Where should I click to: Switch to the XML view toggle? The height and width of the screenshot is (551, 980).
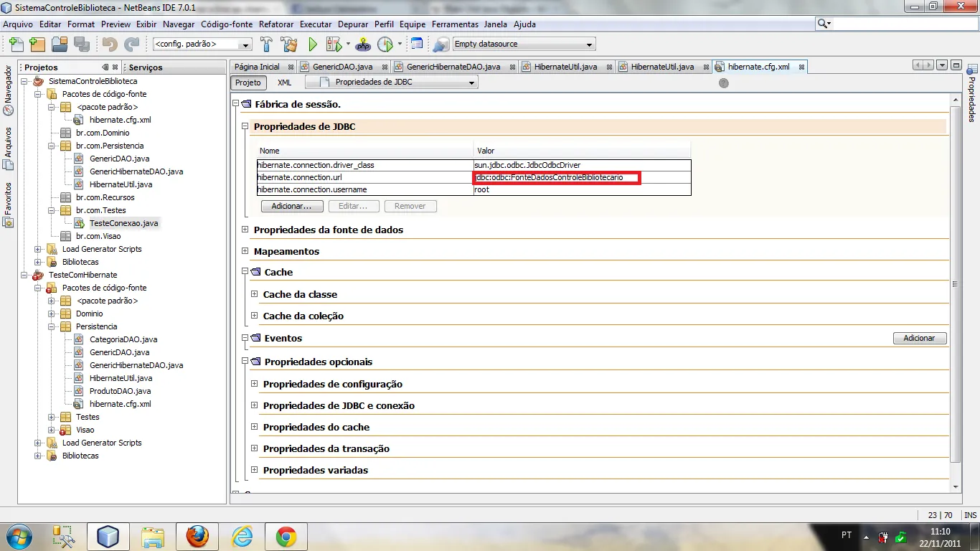pyautogui.click(x=285, y=83)
